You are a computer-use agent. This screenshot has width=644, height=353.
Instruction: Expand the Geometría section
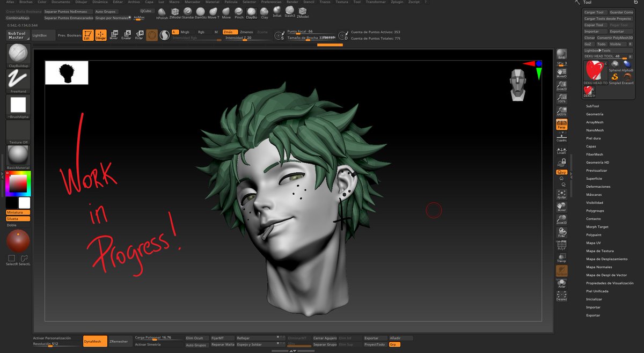[x=595, y=114]
